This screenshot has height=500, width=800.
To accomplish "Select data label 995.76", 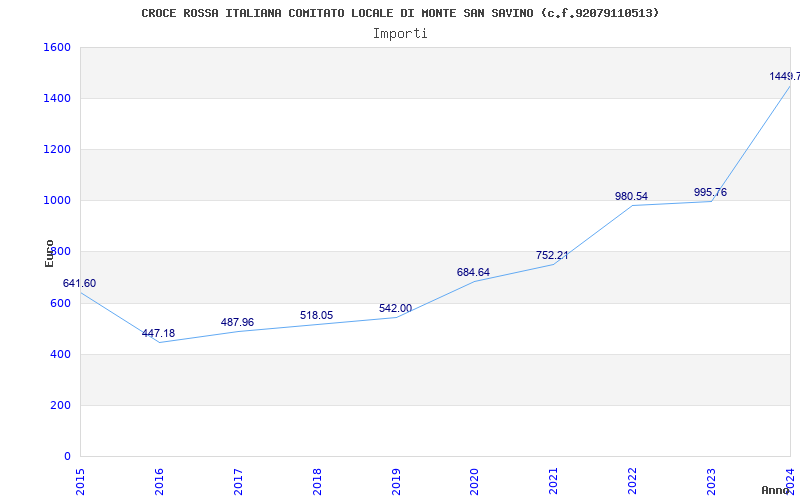I will [x=710, y=193].
